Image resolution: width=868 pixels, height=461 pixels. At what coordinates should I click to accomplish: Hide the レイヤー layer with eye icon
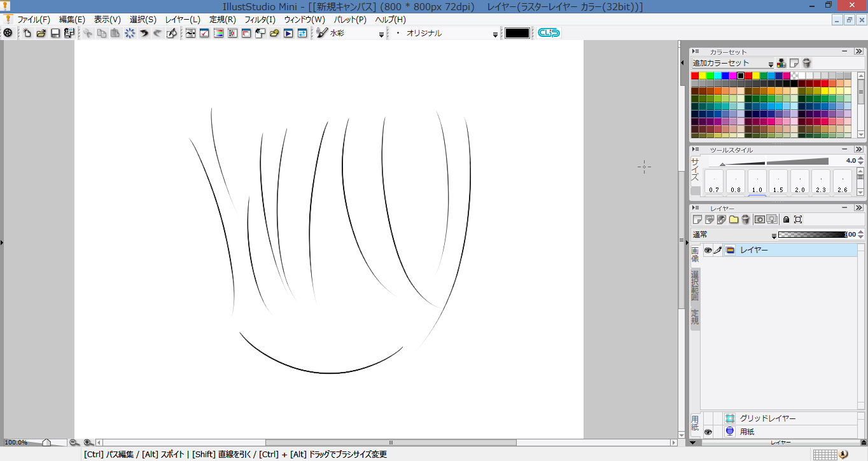[708, 251]
